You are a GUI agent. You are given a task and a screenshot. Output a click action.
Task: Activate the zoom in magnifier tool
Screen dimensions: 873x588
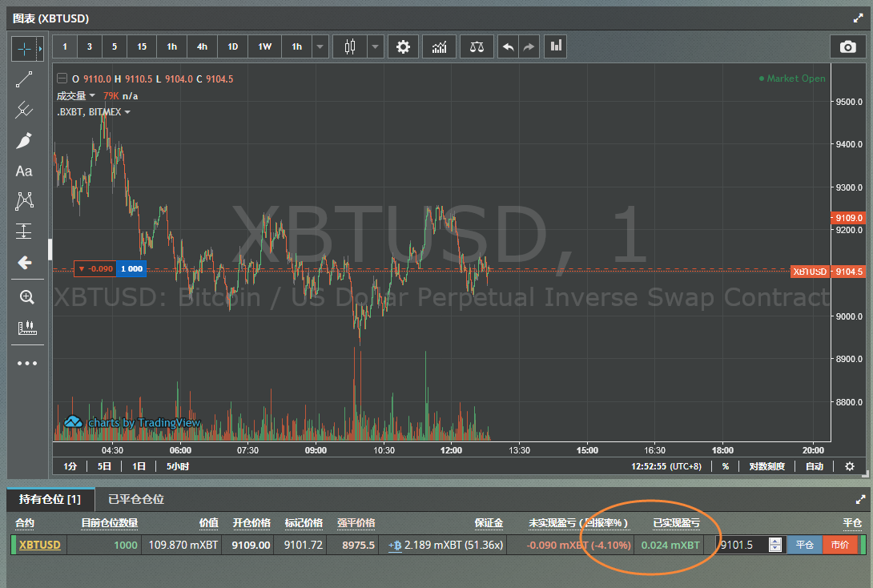pos(26,297)
